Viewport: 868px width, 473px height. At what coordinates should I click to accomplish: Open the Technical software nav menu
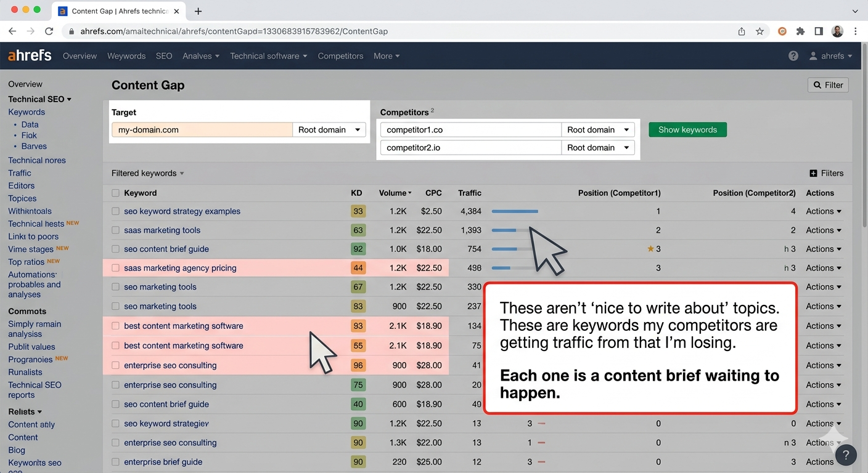(269, 56)
